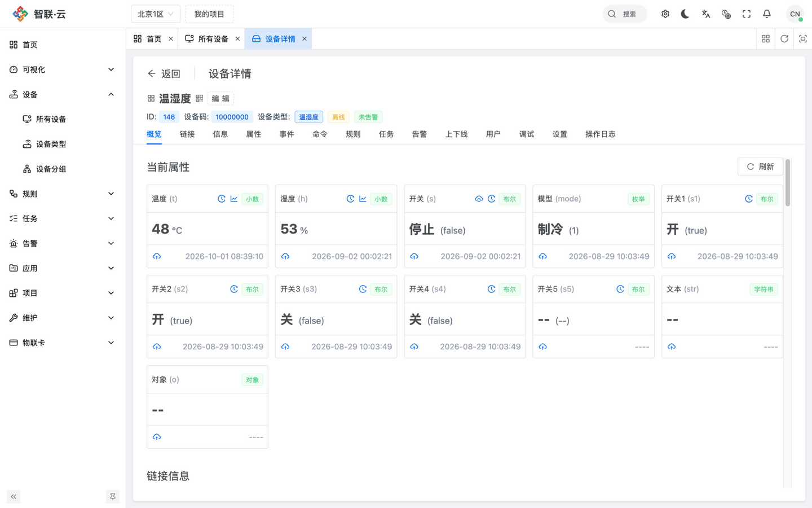Image resolution: width=812 pixels, height=508 pixels.
Task: Select 设备分组 in the sidebar
Action: click(62, 169)
